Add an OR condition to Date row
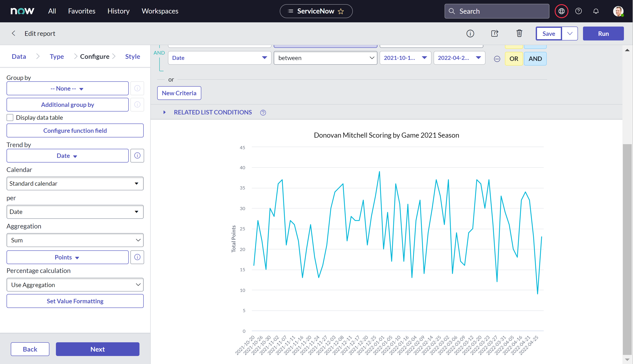Viewport: 633px width, 364px height. 514,59
